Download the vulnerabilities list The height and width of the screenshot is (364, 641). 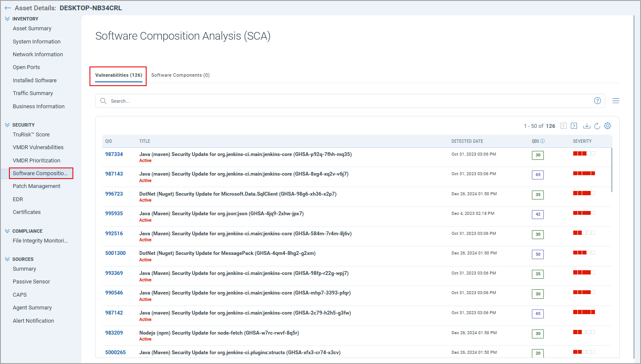point(586,126)
